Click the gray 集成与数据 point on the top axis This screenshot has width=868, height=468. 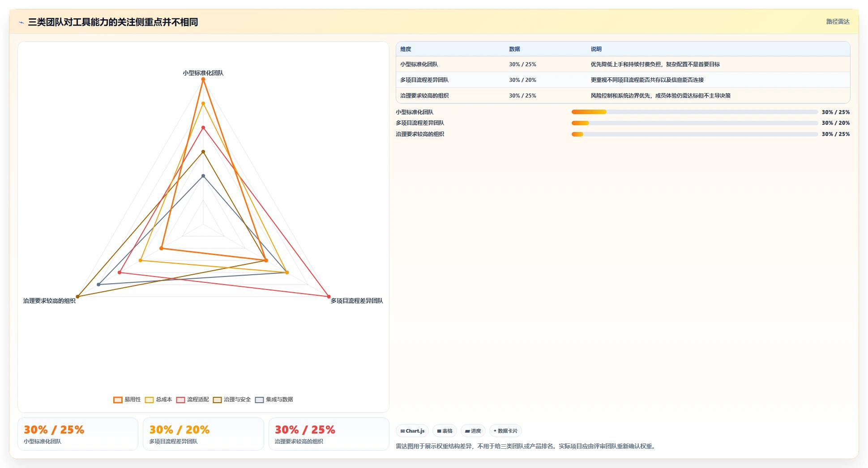203,176
